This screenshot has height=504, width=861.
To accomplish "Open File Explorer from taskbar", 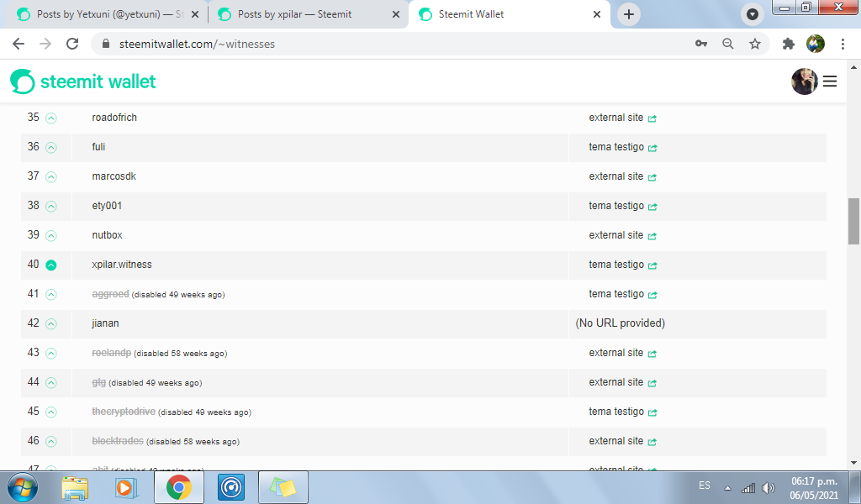I will click(x=75, y=487).
